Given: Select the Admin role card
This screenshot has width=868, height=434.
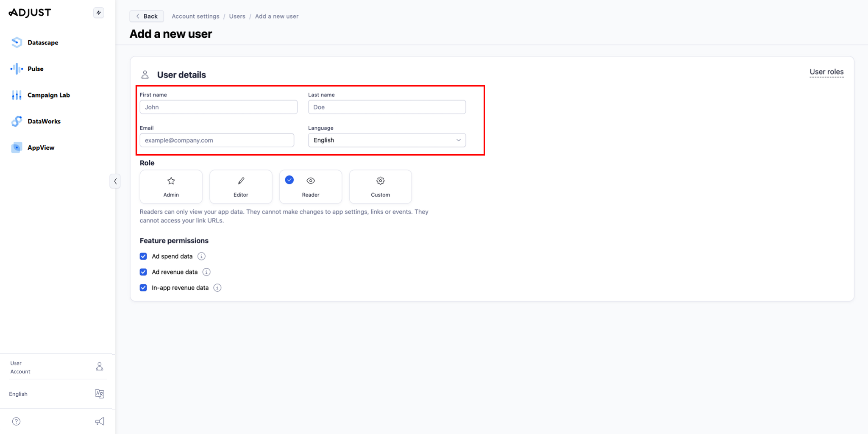Looking at the screenshot, I should point(171,187).
